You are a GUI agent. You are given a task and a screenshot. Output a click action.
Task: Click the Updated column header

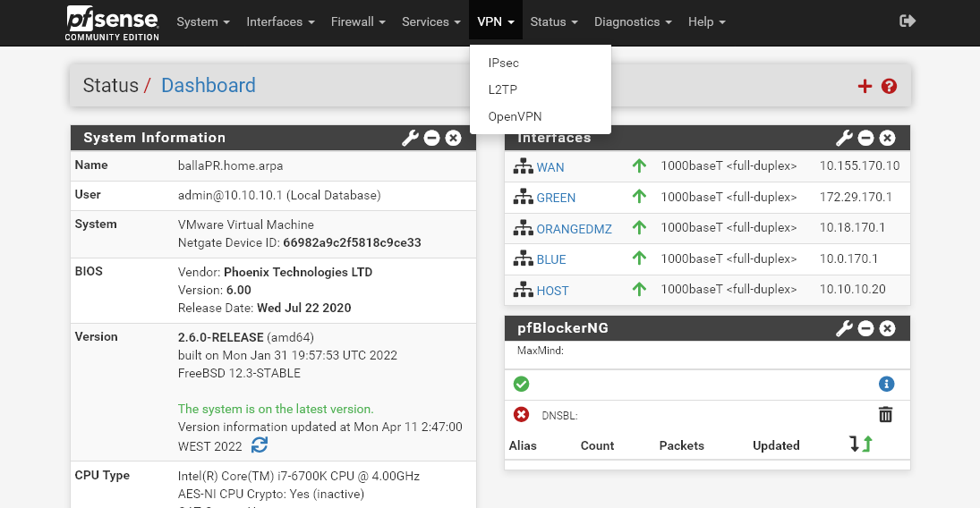[776, 445]
